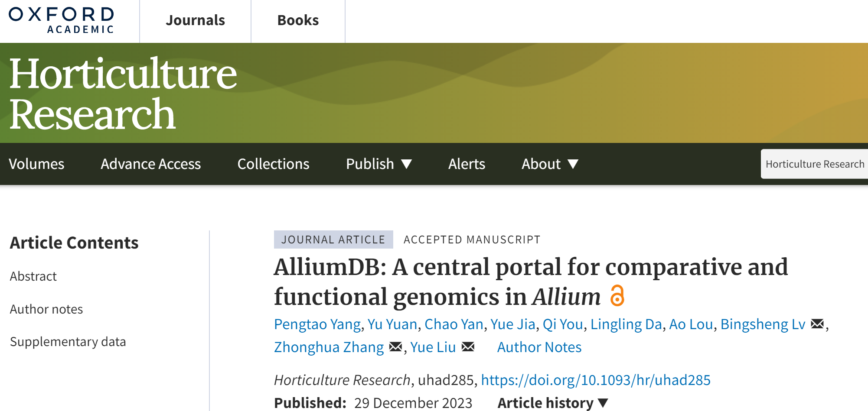
Task: Click envelope icon beside Yue Liu
Action: coord(468,347)
